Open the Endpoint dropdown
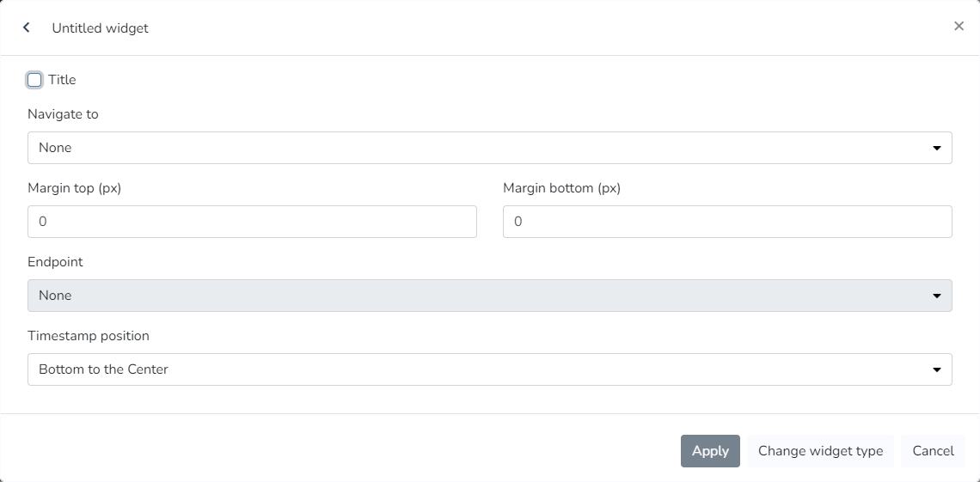The width and height of the screenshot is (980, 482). (x=489, y=296)
